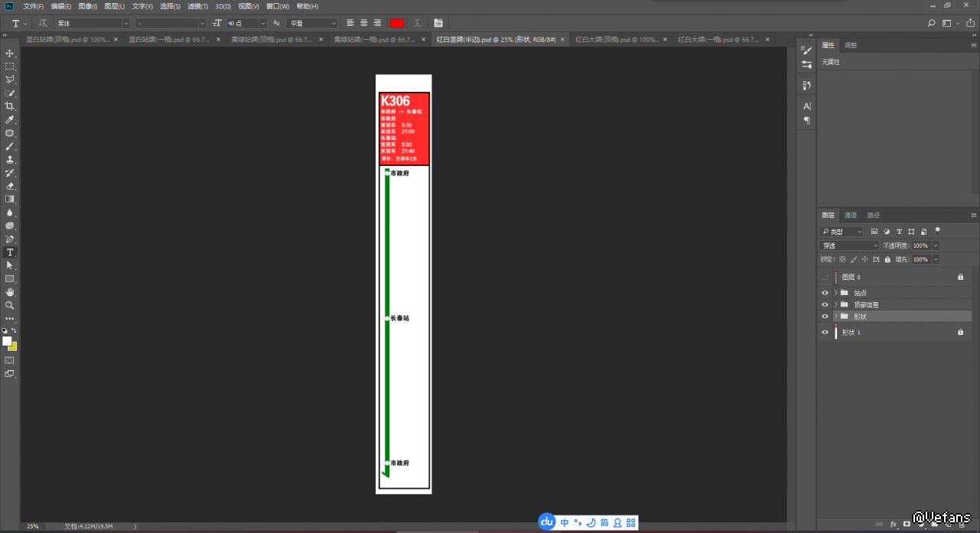Expand the 顶部信息 layer group
This screenshot has width=980, height=533.
pos(835,304)
